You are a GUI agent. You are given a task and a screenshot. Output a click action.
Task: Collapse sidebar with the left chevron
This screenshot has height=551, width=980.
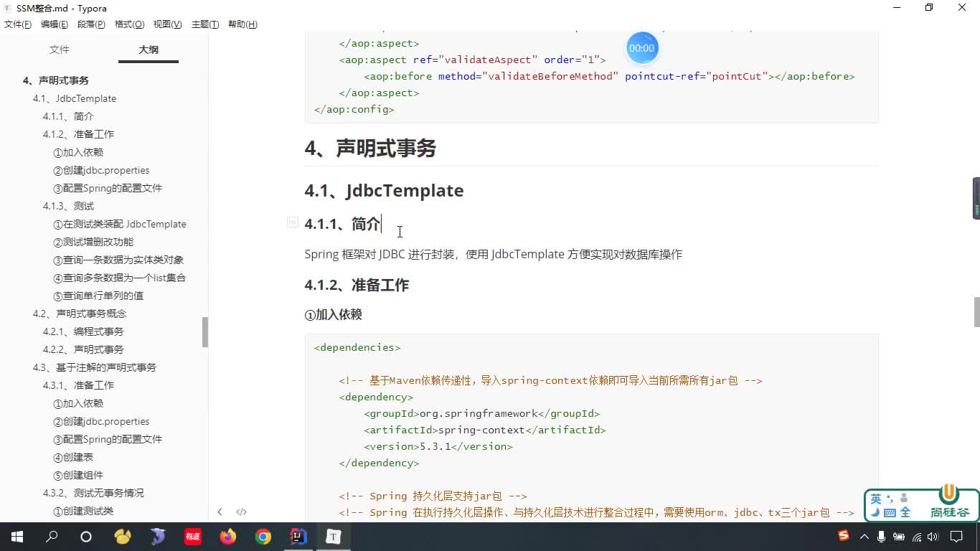pyautogui.click(x=220, y=512)
